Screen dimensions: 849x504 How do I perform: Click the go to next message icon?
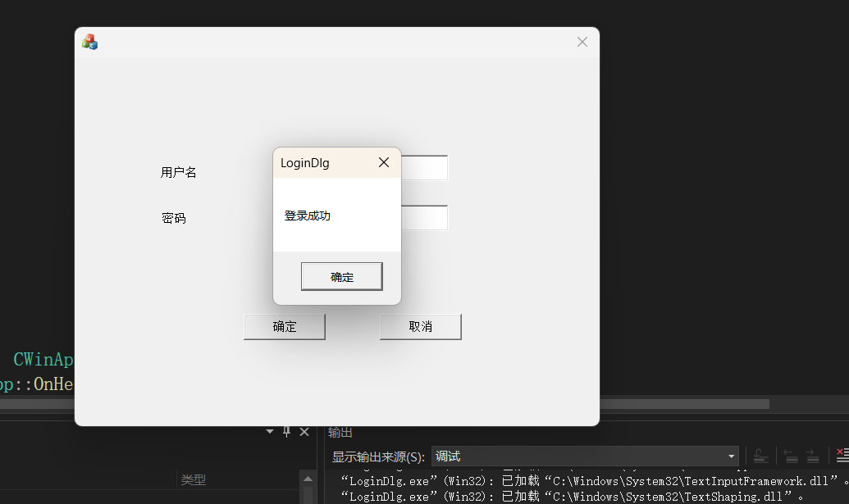click(x=812, y=456)
